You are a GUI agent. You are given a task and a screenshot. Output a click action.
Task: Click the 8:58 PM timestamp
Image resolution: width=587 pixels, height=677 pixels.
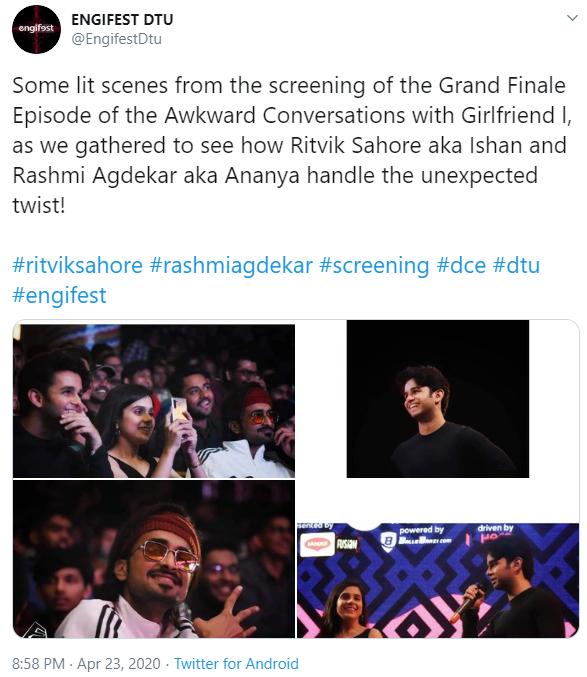coord(38,664)
